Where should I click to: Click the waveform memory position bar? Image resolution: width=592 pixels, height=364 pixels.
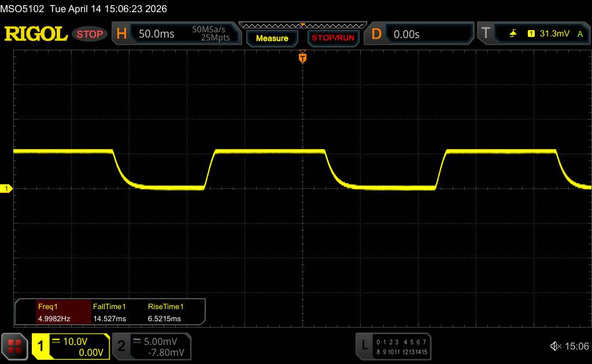point(302,25)
